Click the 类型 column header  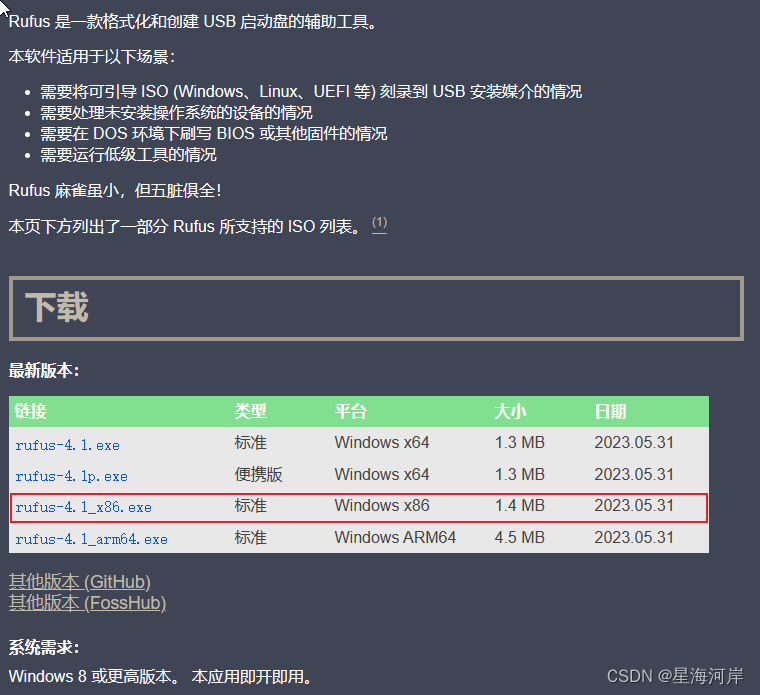click(250, 411)
